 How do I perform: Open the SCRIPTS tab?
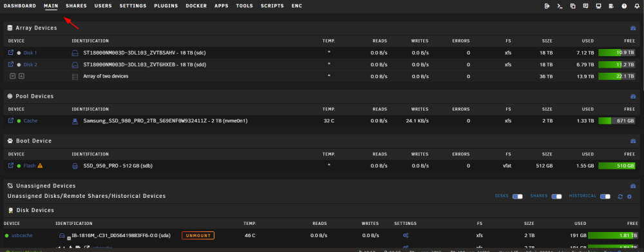pyautogui.click(x=272, y=6)
